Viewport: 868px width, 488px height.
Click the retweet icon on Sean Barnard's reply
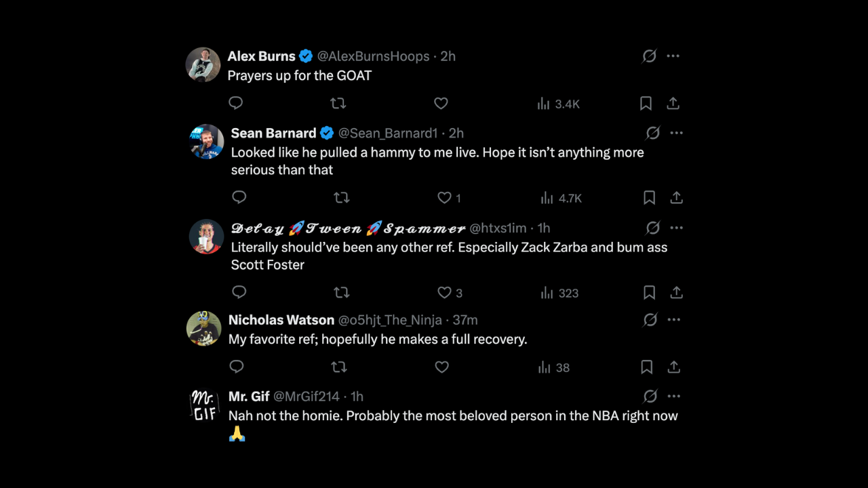click(341, 197)
